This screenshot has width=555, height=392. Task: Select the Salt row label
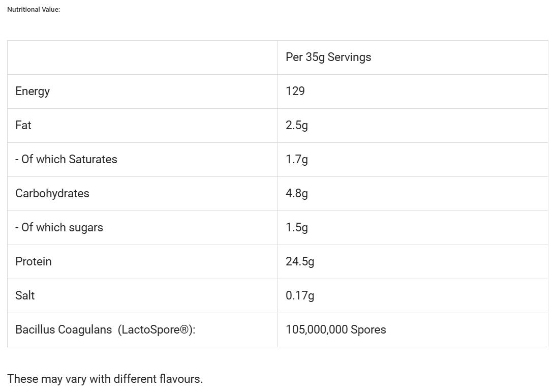point(25,296)
